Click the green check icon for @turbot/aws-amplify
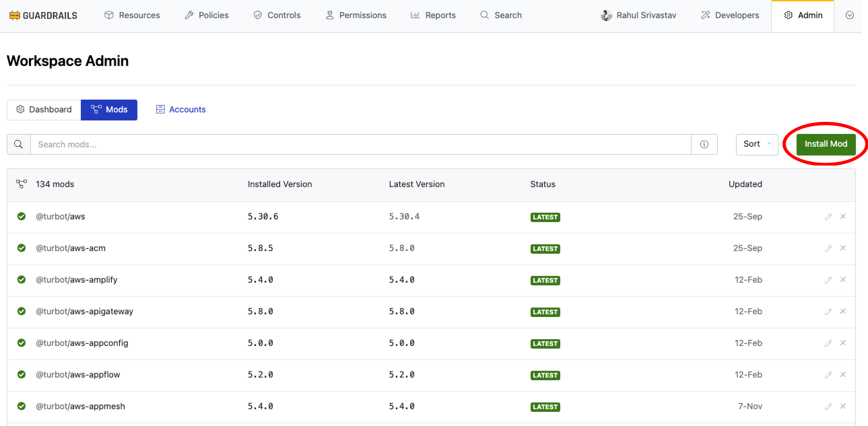 (x=22, y=280)
